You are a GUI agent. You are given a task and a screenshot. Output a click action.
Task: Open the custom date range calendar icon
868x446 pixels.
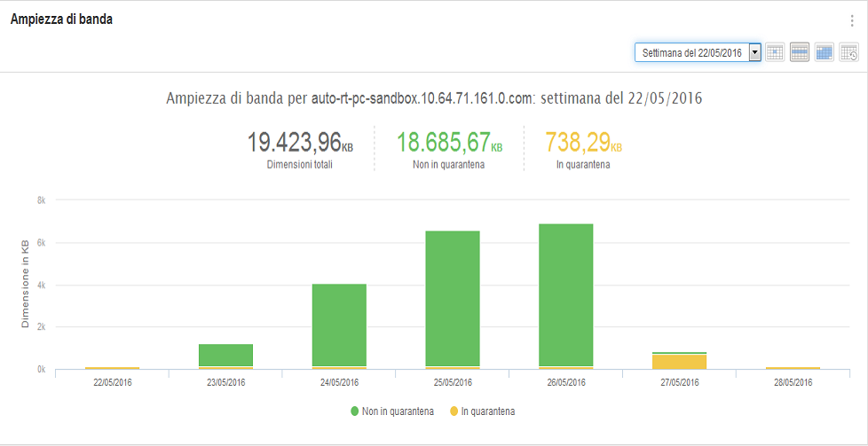tap(849, 52)
